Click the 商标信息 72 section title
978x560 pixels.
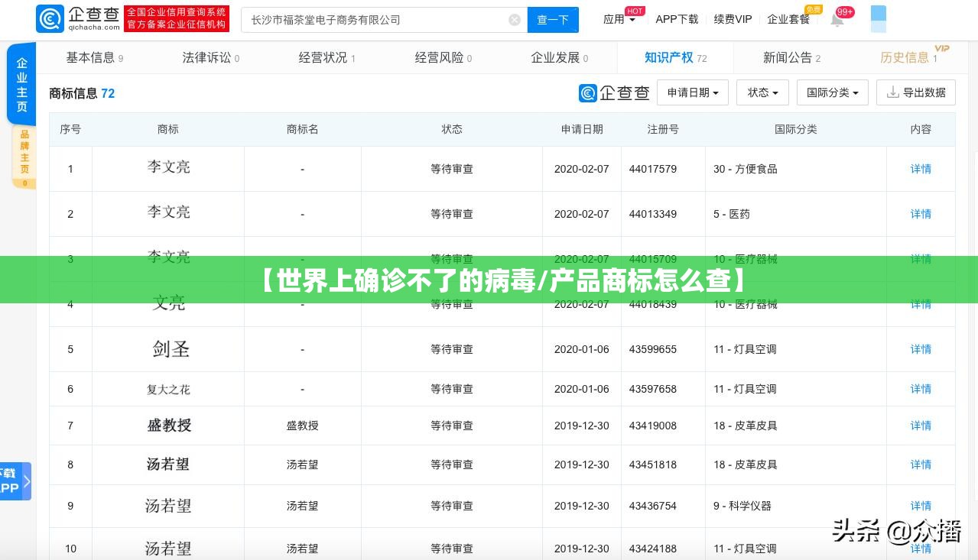(82, 93)
